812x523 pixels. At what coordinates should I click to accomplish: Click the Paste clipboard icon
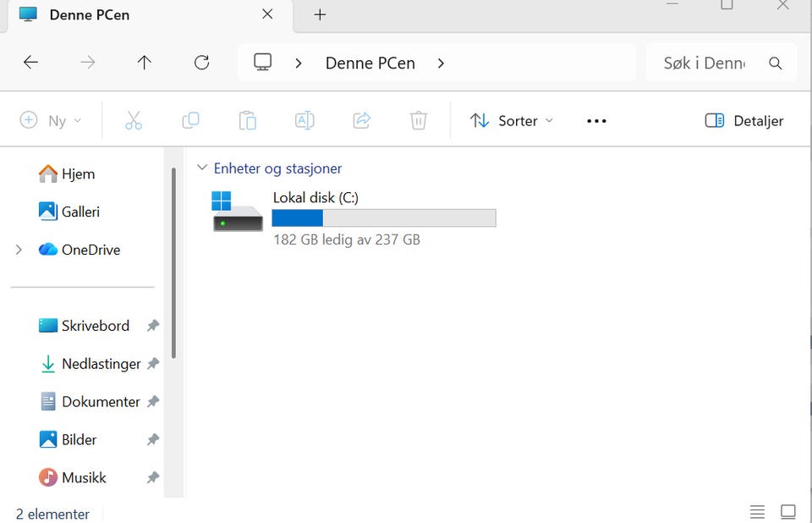click(x=248, y=120)
